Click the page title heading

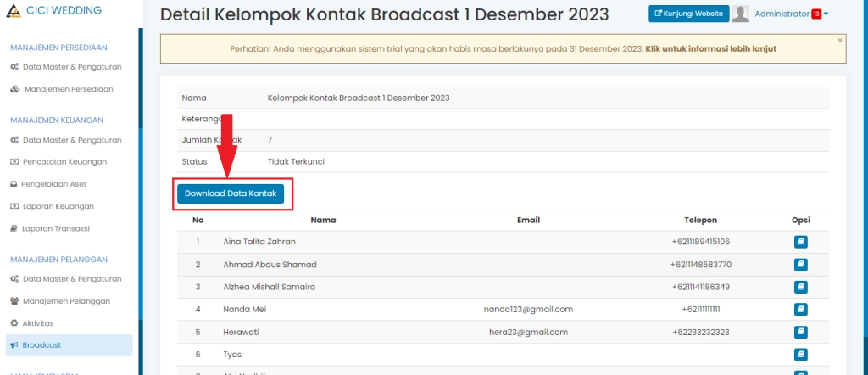click(x=384, y=15)
